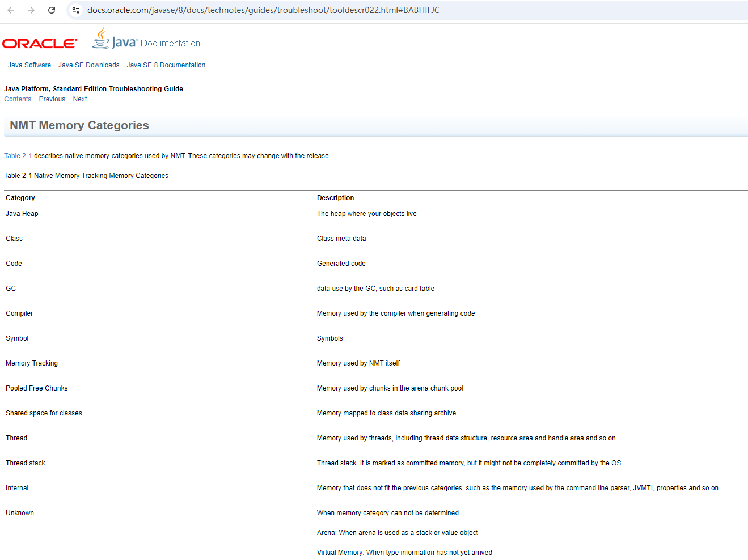Open the Java Software link
The image size is (748, 560).
point(29,65)
